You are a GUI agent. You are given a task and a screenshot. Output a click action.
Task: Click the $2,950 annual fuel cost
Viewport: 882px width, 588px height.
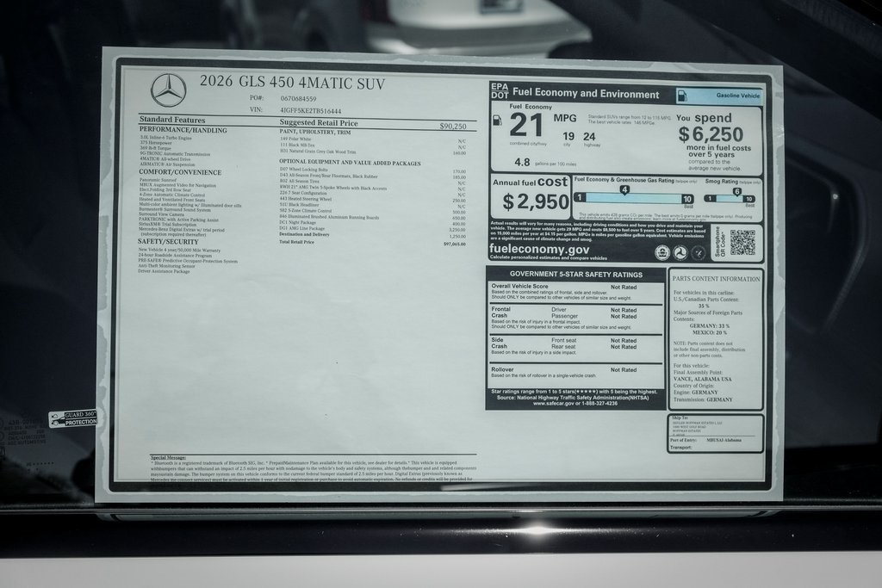536,202
